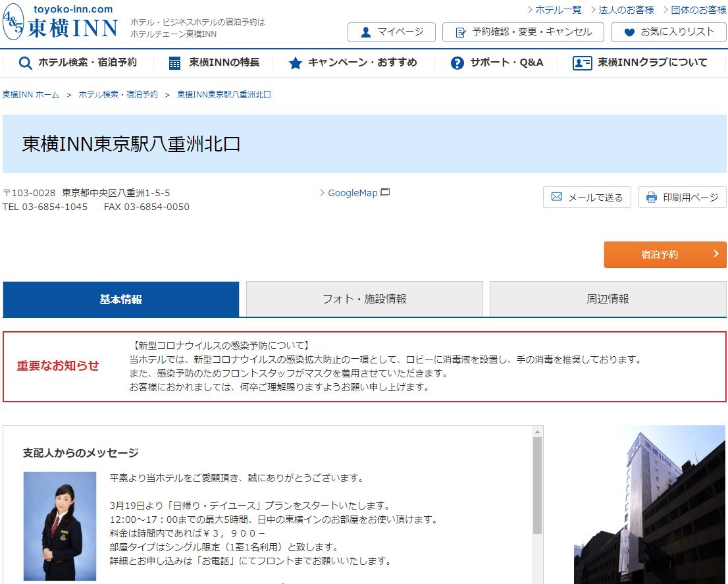Screen dimensions: 728x584
Task: Click メールで送る button
Action: click(587, 198)
